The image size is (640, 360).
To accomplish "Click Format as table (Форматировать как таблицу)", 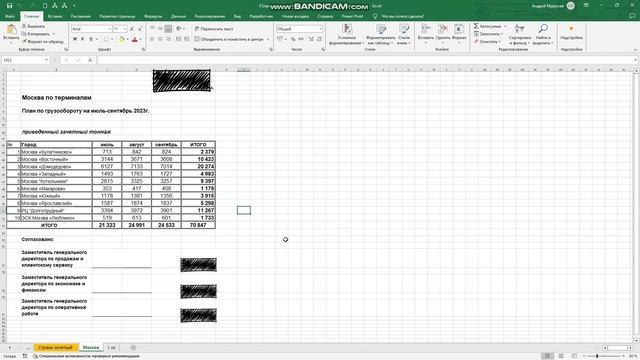I will (x=380, y=34).
